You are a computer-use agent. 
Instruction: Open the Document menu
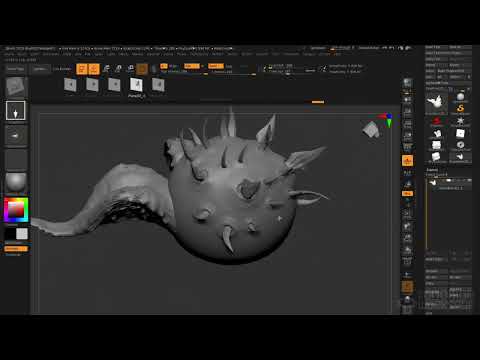point(51,54)
